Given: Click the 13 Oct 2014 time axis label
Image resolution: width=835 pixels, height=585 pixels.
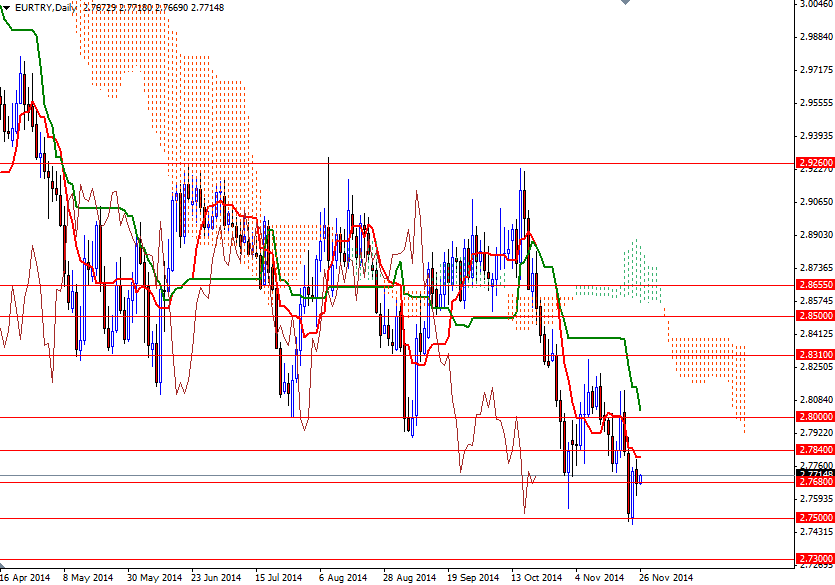Looking at the screenshot, I should coord(536,576).
